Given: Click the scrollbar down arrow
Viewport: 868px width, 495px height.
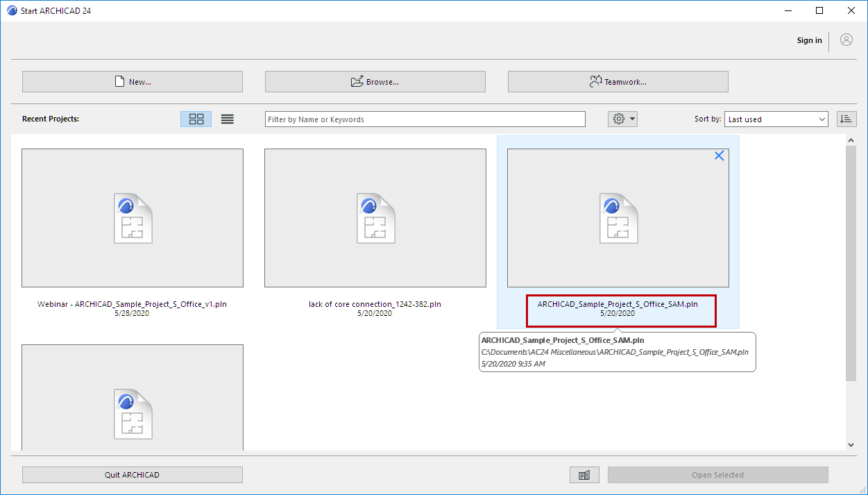Looking at the screenshot, I should click(x=851, y=444).
